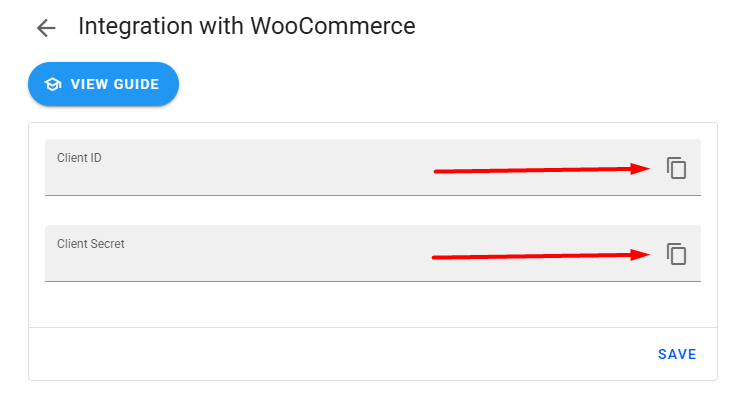Go back using the left arrow icon
744x403 pixels.
(46, 27)
